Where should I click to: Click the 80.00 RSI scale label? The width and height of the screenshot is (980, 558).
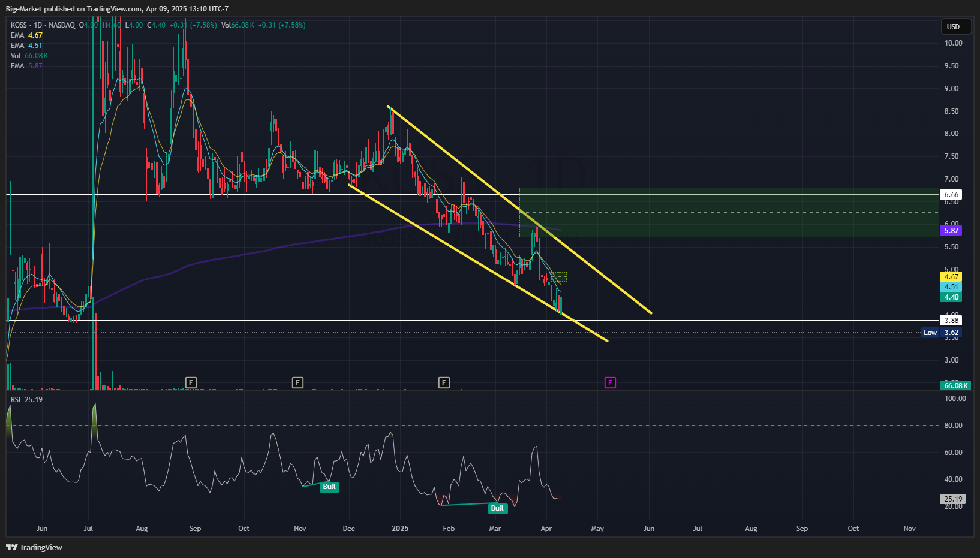coord(953,426)
